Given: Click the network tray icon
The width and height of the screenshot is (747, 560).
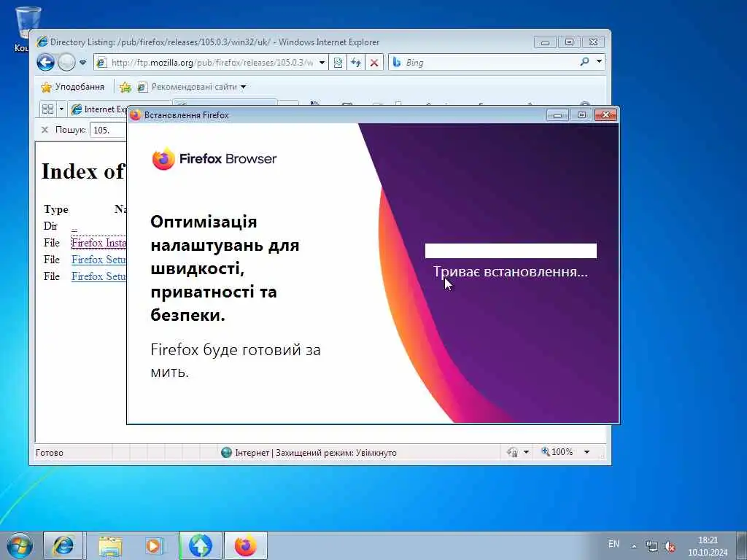Looking at the screenshot, I should pyautogui.click(x=651, y=547).
